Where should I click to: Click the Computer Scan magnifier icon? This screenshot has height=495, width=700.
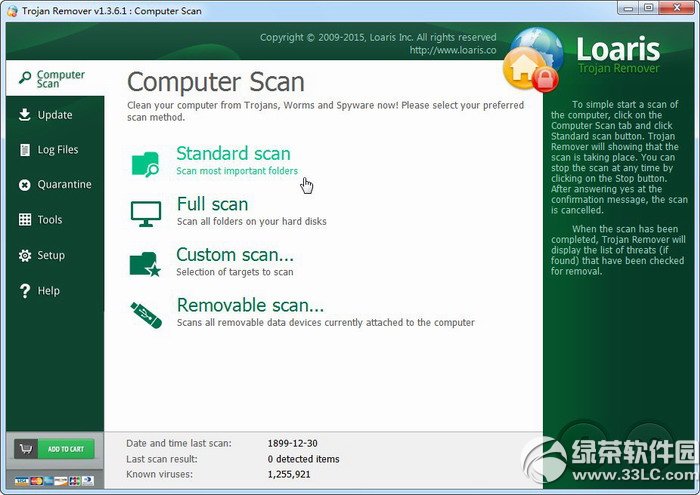[25, 78]
